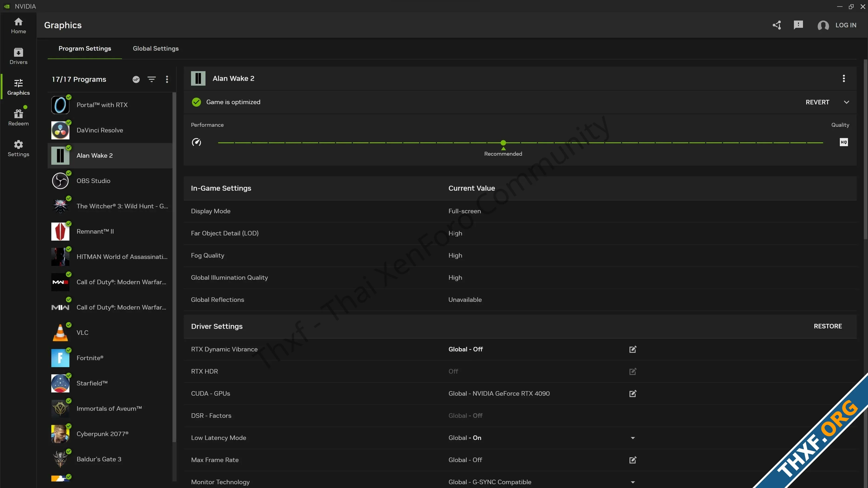Click the send feedback icon
868x488 pixels.
(798, 25)
